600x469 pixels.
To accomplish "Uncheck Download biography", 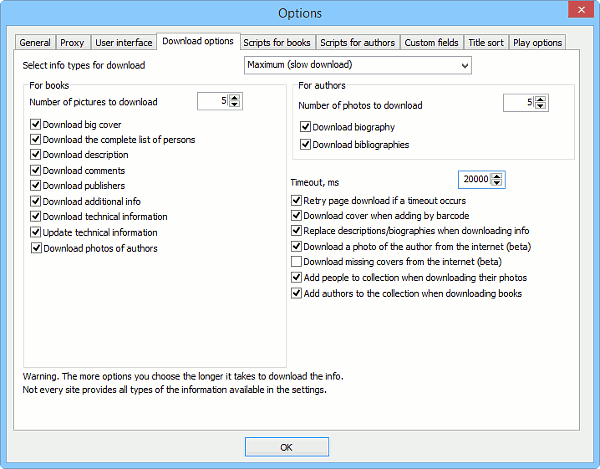I will tap(305, 127).
